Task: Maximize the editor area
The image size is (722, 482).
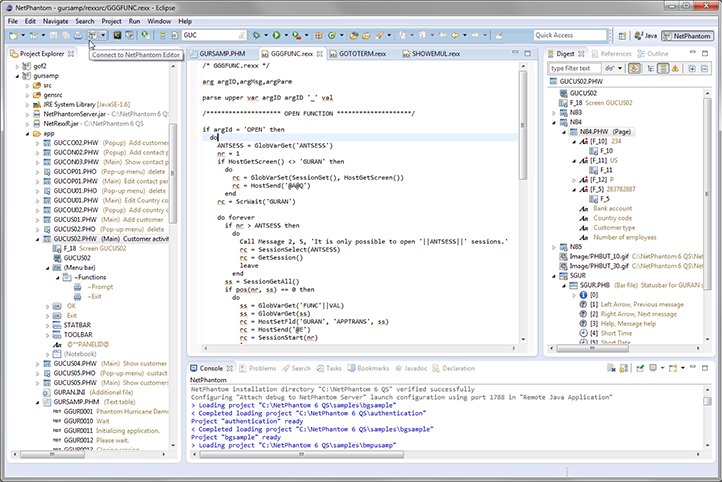Action: tap(528, 53)
